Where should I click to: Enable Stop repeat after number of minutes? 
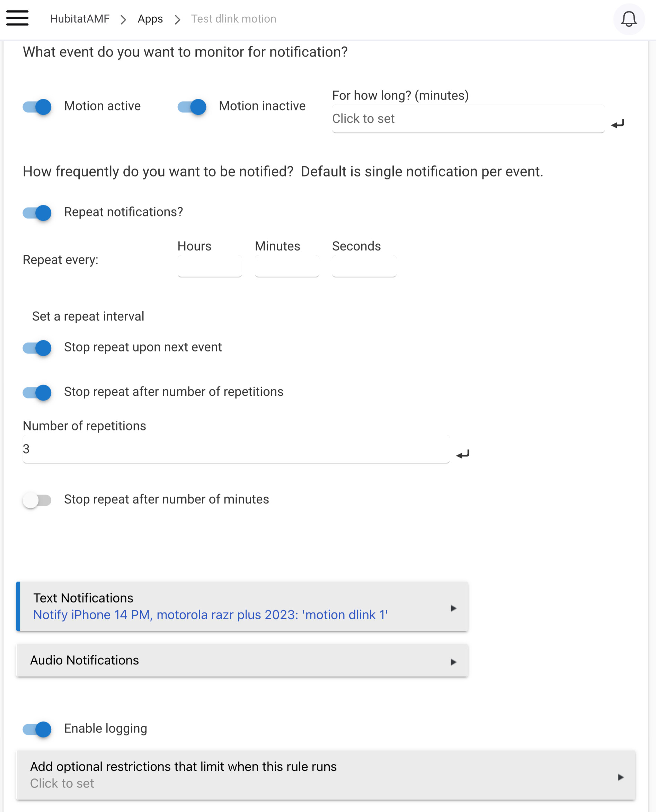[37, 500]
